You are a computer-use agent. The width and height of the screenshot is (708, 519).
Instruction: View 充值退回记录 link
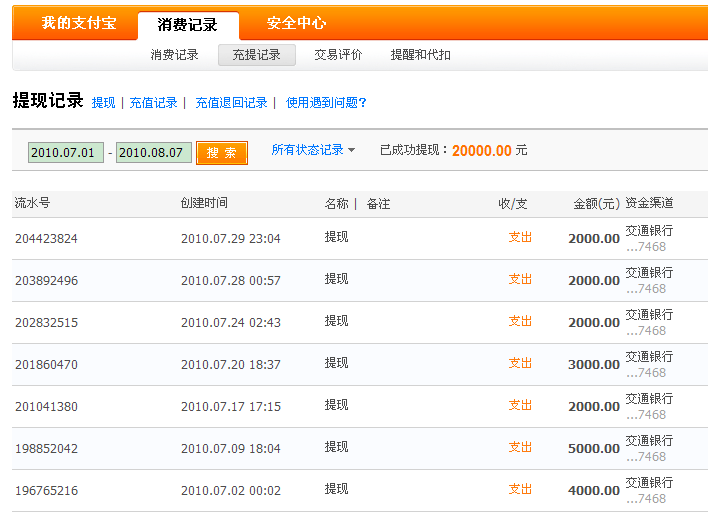pos(231,102)
